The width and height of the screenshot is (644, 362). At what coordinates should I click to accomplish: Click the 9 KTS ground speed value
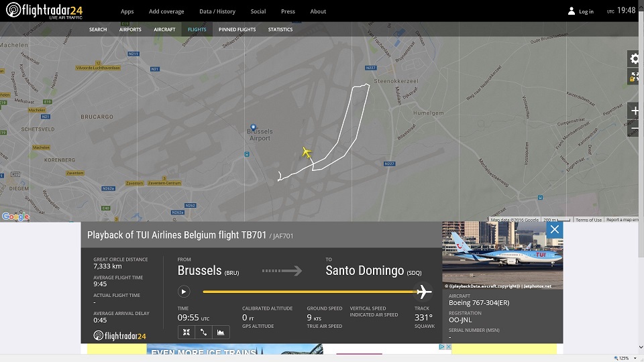[x=314, y=318]
